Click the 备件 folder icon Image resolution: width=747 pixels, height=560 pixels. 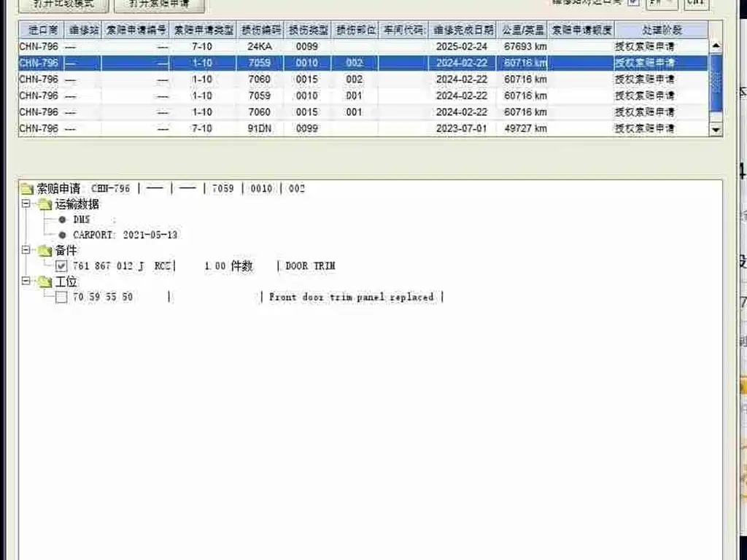(x=44, y=251)
